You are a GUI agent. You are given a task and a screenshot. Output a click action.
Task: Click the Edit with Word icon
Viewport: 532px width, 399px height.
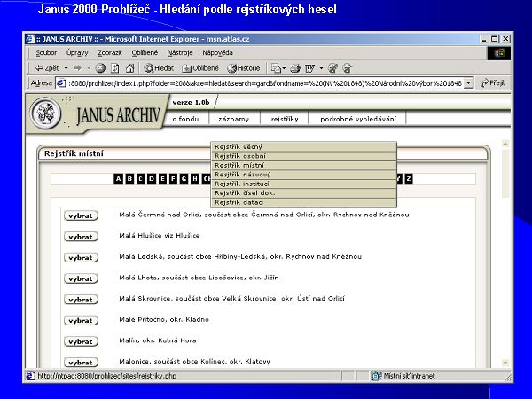309,68
